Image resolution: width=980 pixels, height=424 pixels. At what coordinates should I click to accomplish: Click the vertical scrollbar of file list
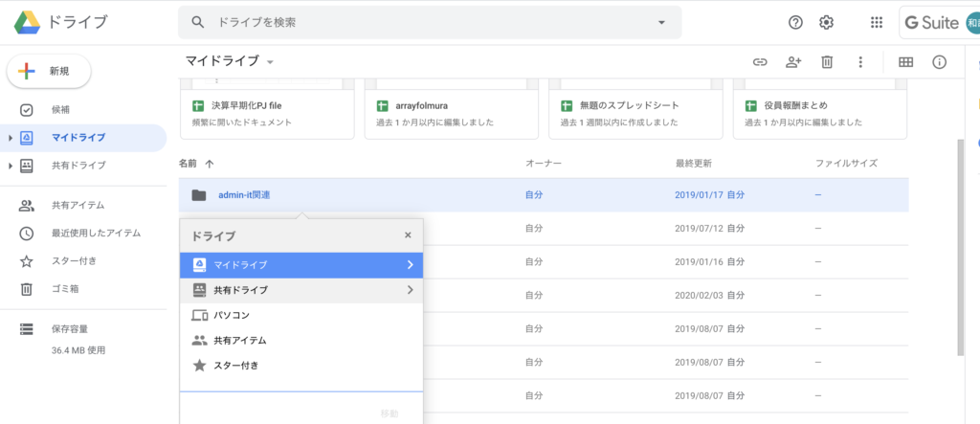[961, 246]
